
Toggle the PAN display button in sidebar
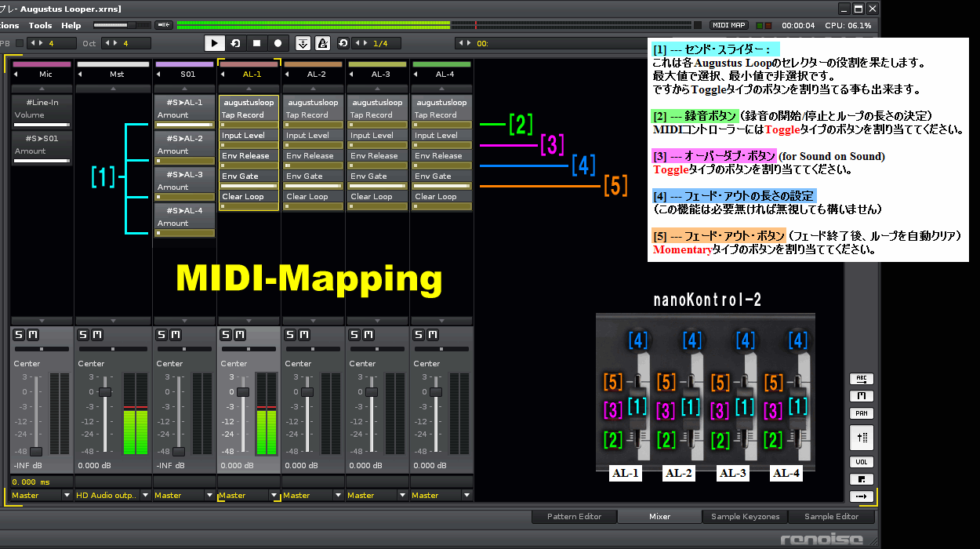862,413
